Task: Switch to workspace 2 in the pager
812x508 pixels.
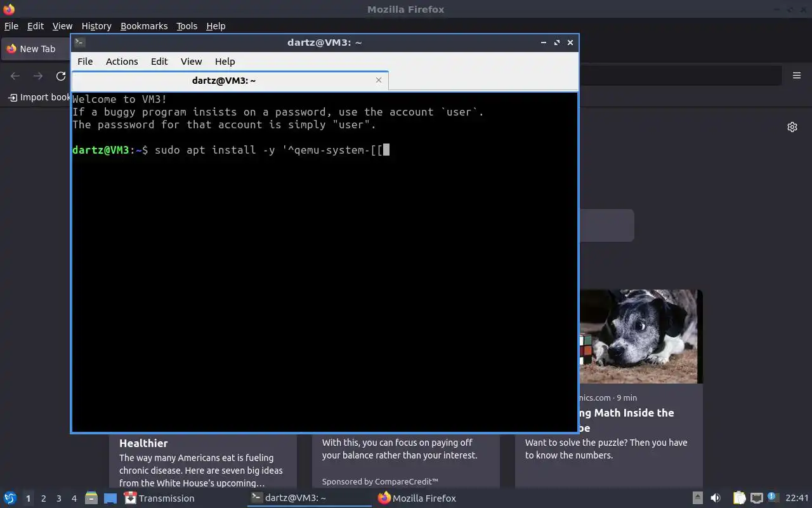Action: coord(43,498)
